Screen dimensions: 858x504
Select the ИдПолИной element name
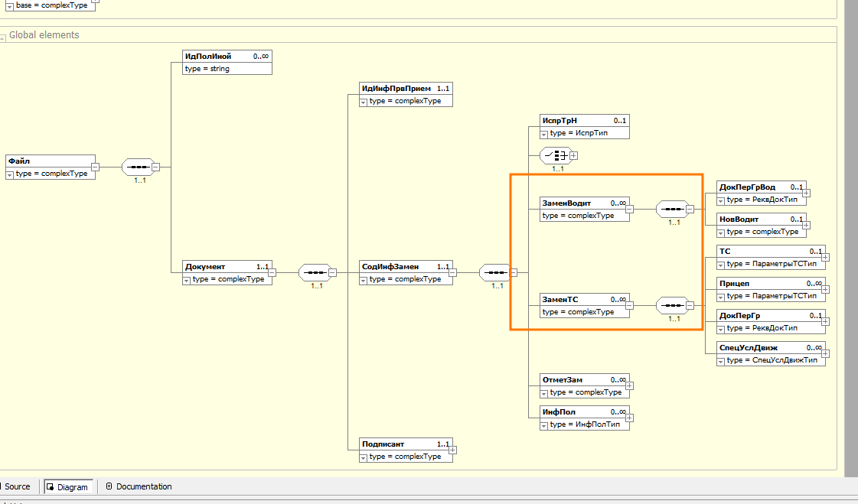coord(208,57)
